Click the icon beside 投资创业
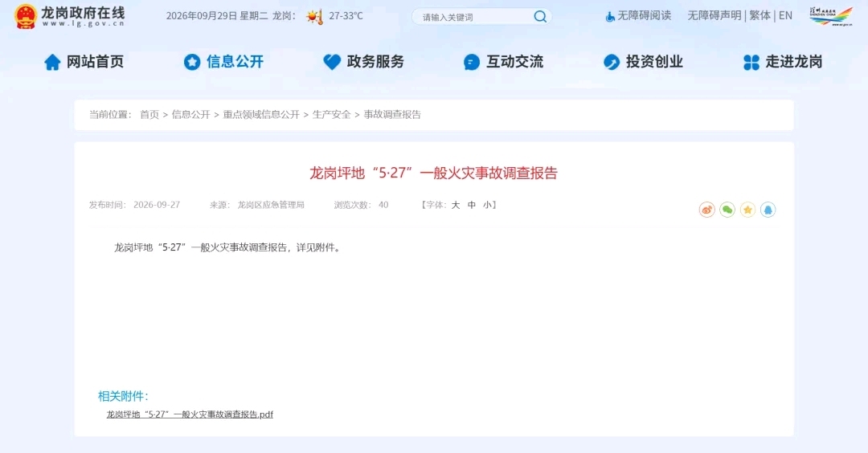This screenshot has width=868, height=453. tap(611, 62)
